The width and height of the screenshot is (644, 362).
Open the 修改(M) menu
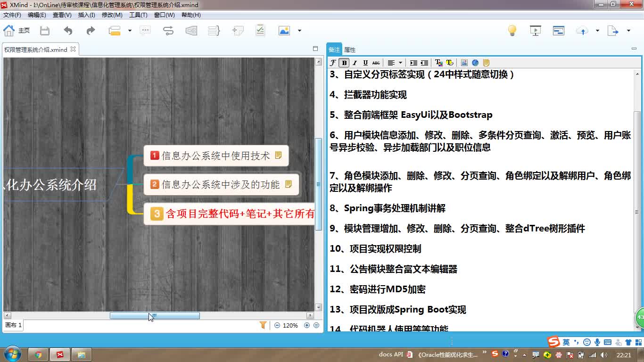pyautogui.click(x=112, y=15)
